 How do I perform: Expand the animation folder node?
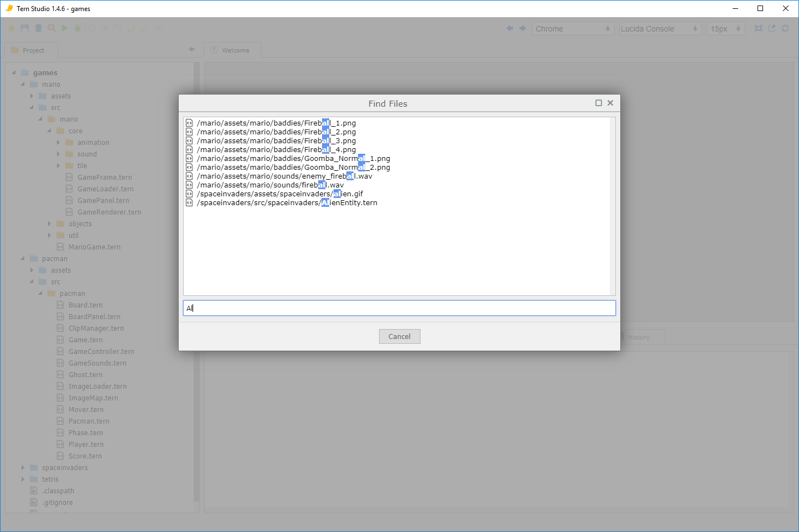(58, 142)
